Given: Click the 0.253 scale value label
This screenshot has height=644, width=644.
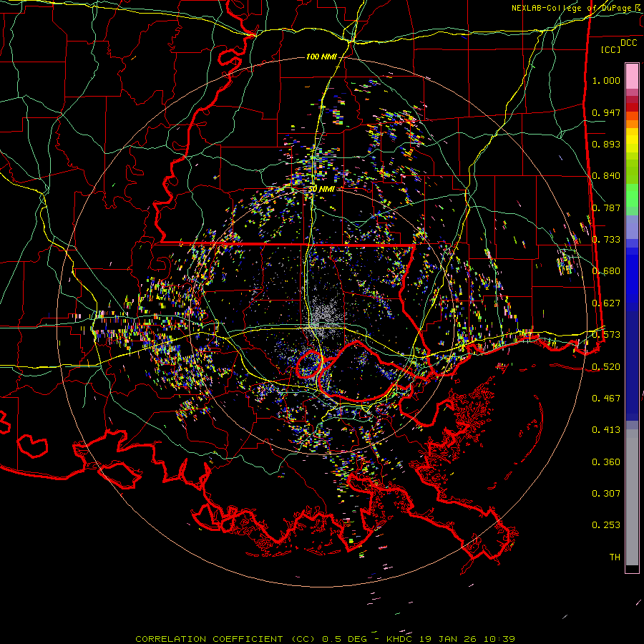Looking at the screenshot, I should click(606, 525).
